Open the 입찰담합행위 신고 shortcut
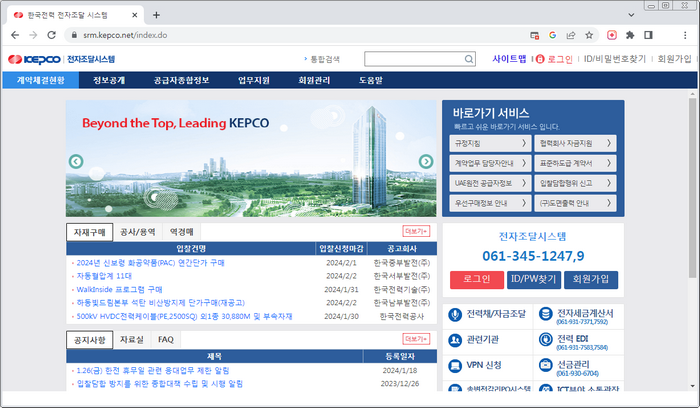The height and width of the screenshot is (408, 700). click(575, 183)
